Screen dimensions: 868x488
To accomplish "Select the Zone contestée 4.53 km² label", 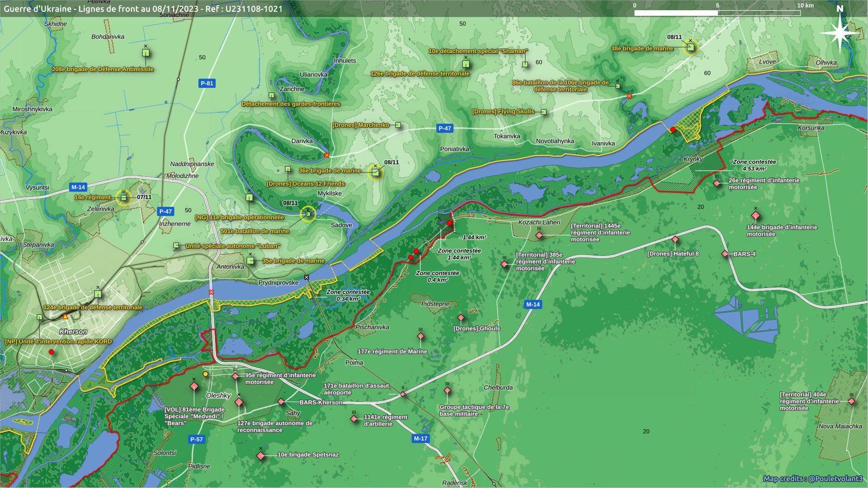I will (x=754, y=165).
